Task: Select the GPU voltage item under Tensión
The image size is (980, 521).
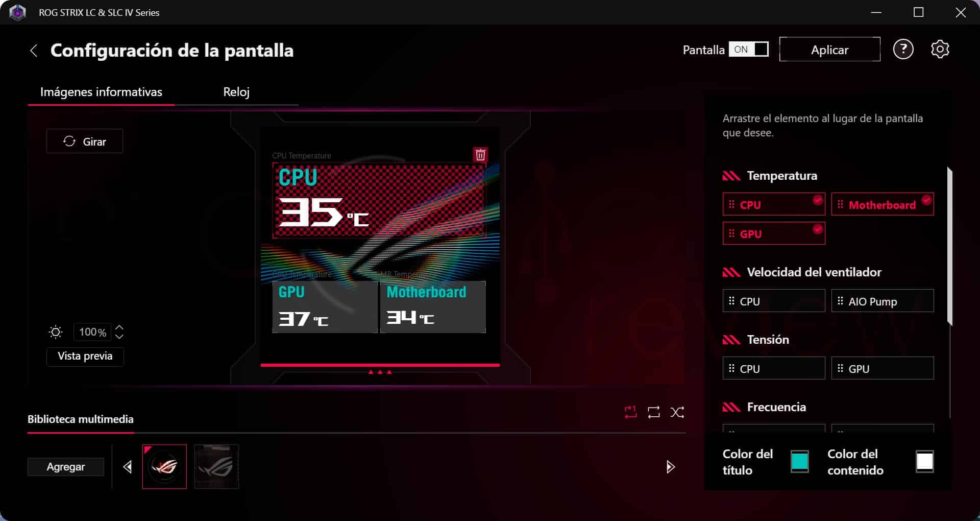Action: click(x=883, y=368)
